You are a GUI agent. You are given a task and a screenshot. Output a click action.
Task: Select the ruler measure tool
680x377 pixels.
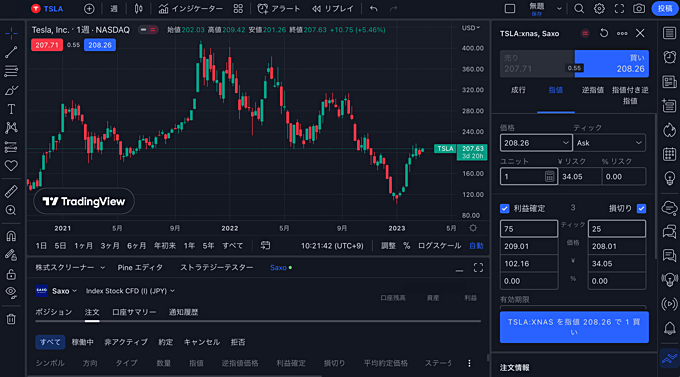coord(11,191)
